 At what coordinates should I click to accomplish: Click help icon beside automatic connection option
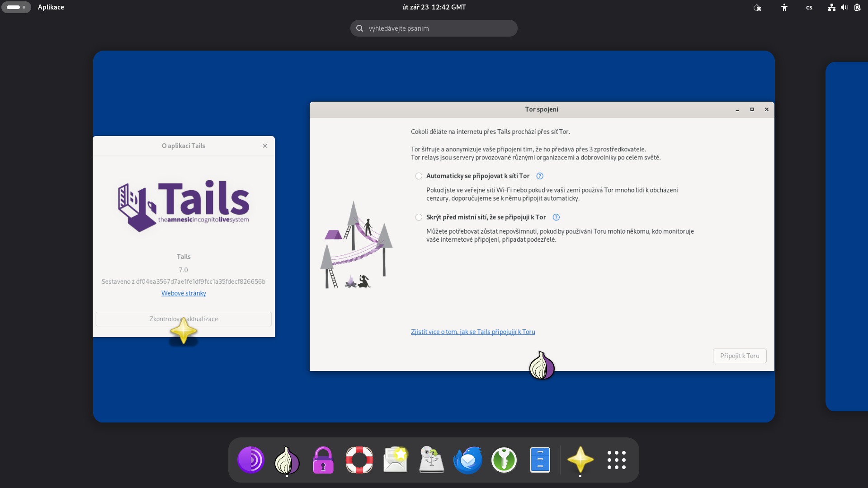click(x=539, y=176)
